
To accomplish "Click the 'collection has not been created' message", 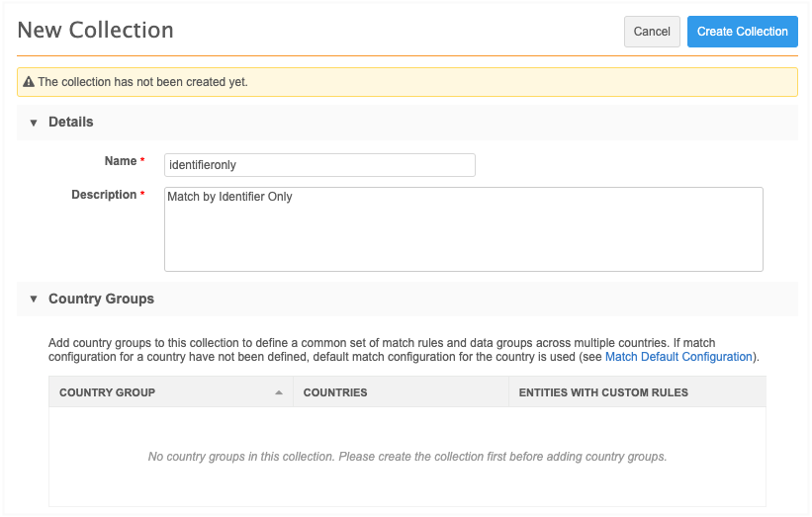I will coord(142,82).
